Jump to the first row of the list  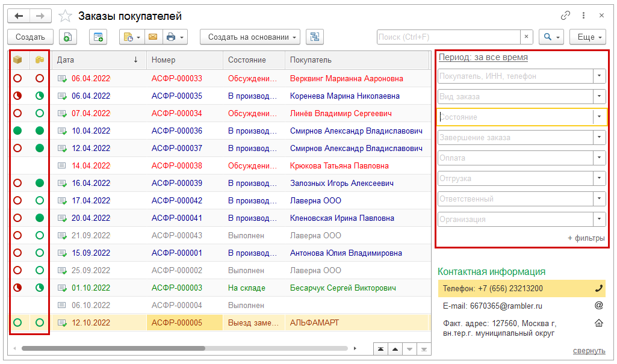tap(380, 349)
